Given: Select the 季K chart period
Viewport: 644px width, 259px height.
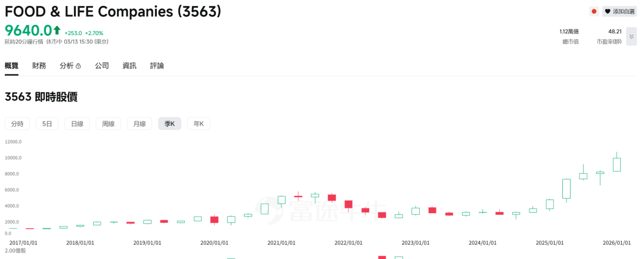Looking at the screenshot, I should coord(170,124).
